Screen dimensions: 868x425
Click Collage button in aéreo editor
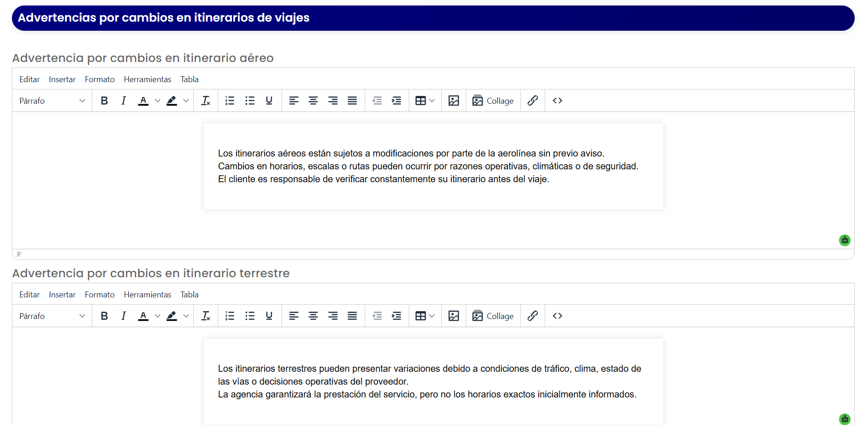point(493,101)
